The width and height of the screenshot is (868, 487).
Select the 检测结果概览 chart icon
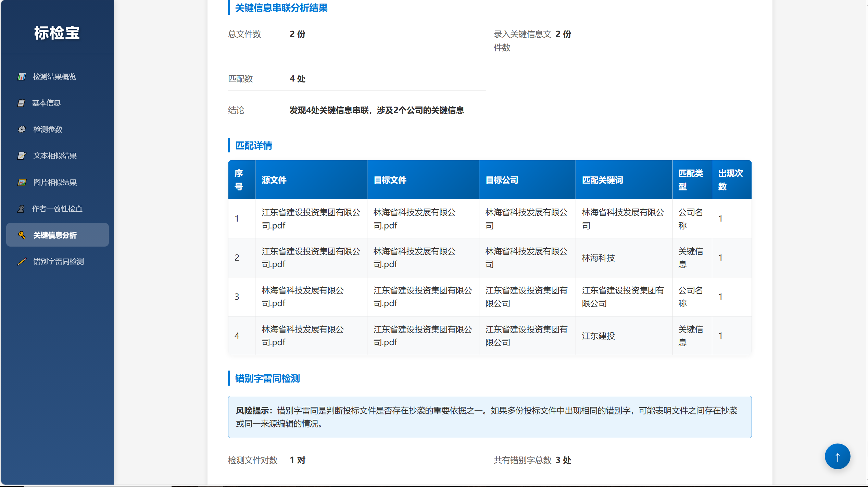tap(21, 76)
